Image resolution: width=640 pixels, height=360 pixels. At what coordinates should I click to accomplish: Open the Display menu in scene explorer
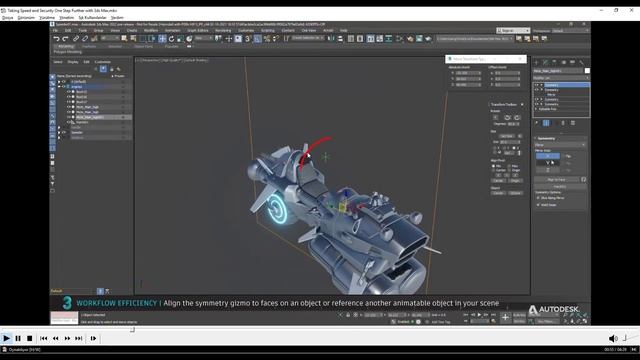pos(73,62)
